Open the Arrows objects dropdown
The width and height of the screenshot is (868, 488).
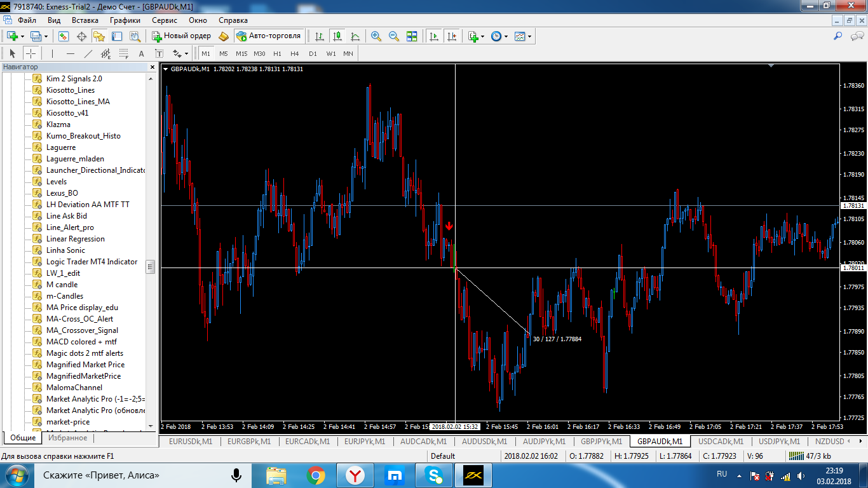180,53
